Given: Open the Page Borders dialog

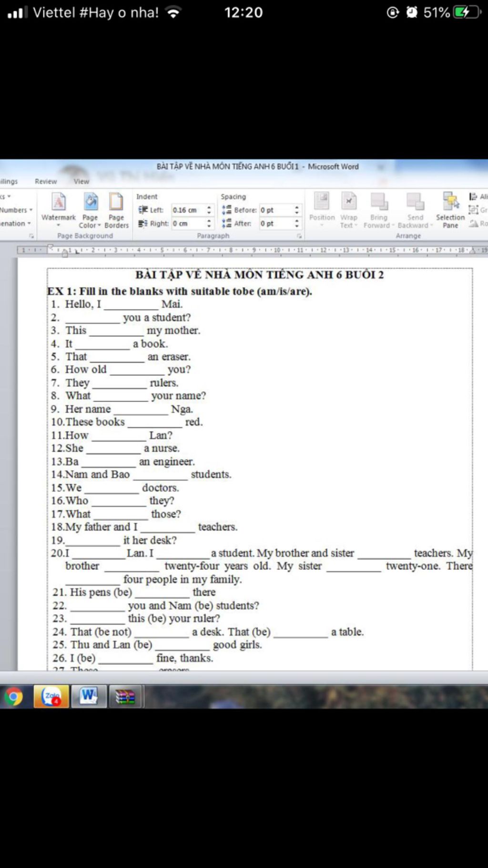Looking at the screenshot, I should click(x=116, y=210).
